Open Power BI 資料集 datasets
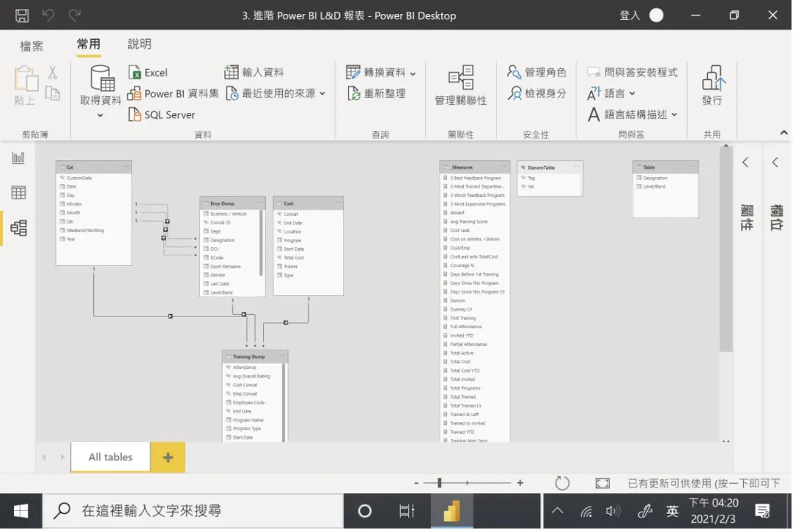Screen dimensions: 795x532 (173, 94)
